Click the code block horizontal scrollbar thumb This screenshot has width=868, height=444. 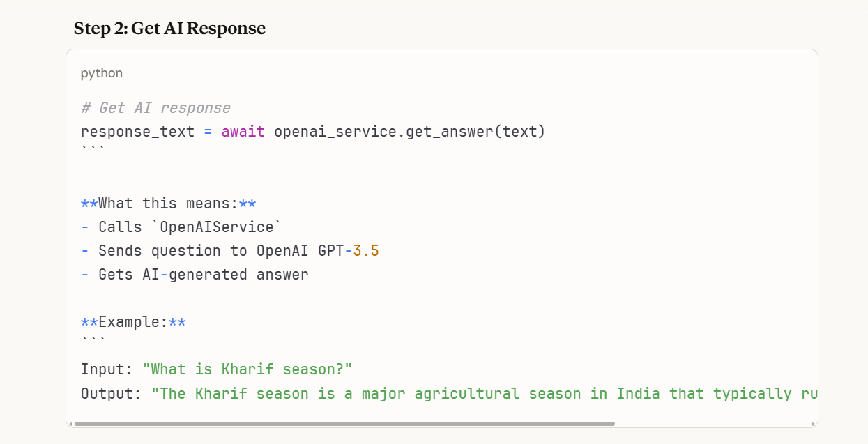[344, 424]
